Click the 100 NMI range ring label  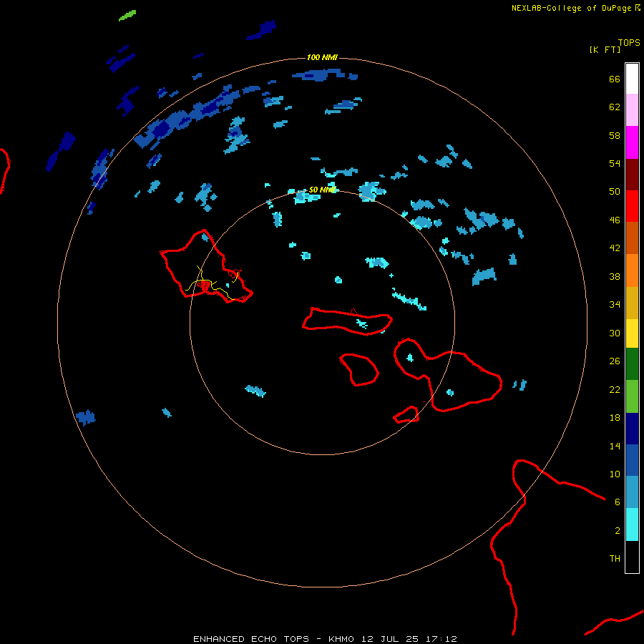click(x=322, y=57)
